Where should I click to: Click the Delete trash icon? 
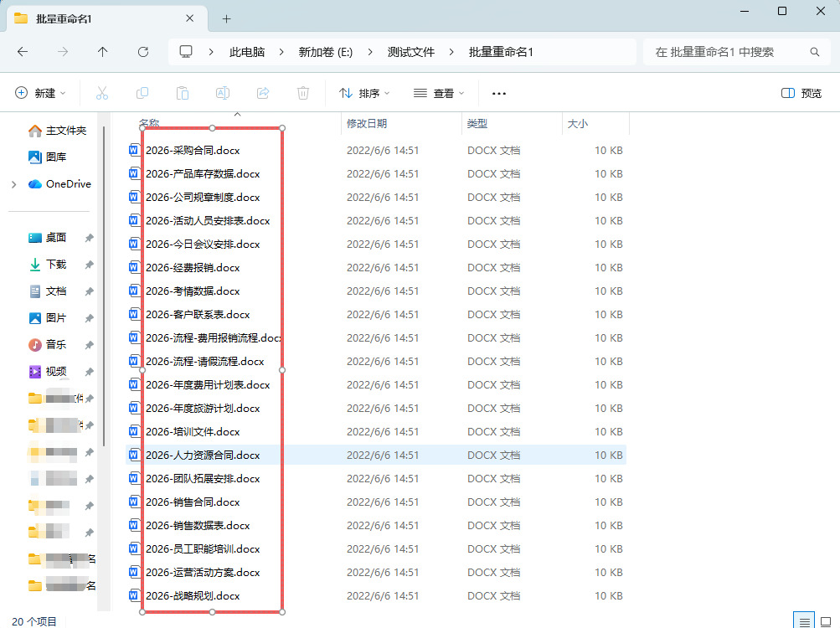pyautogui.click(x=302, y=93)
